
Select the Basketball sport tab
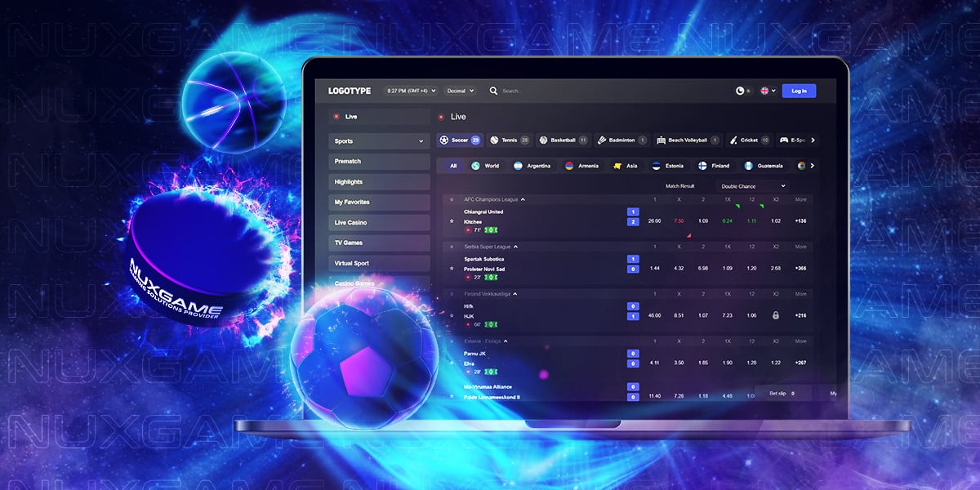coord(563,140)
